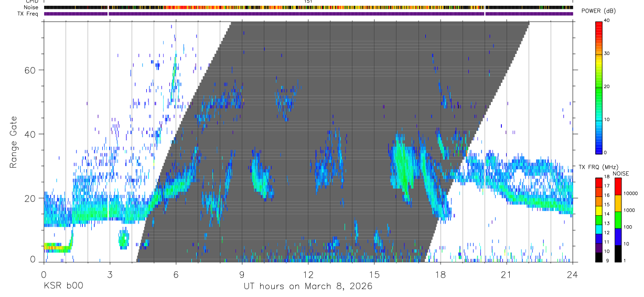Viewport: 644px width, 297px height.
Task: Click the "Noise" row label at top left
Action: point(32,8)
